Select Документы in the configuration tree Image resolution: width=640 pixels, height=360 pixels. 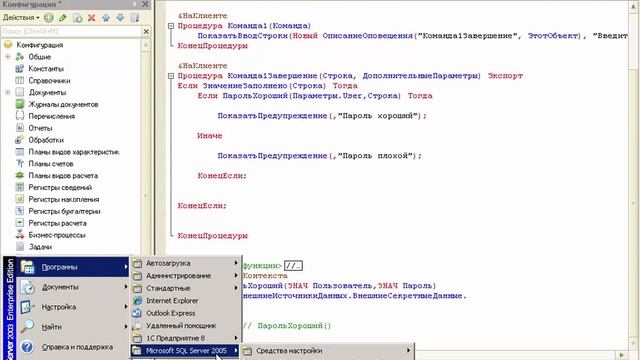coord(47,92)
